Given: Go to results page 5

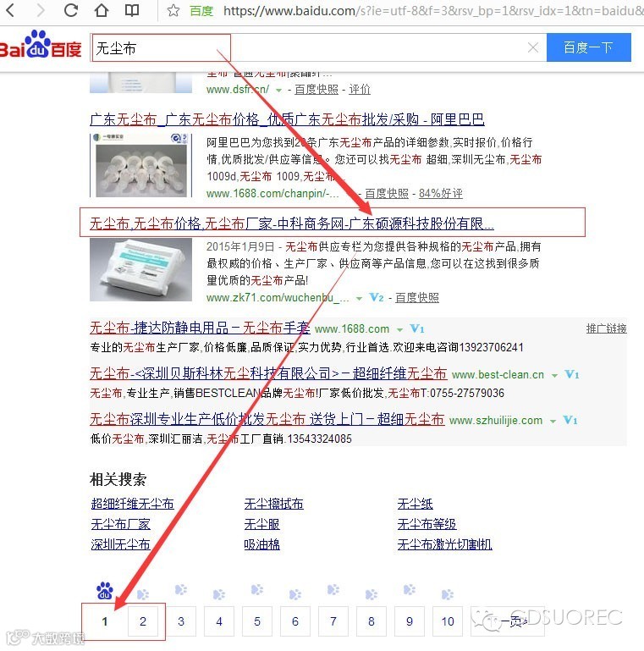Looking at the screenshot, I should pos(257,621).
